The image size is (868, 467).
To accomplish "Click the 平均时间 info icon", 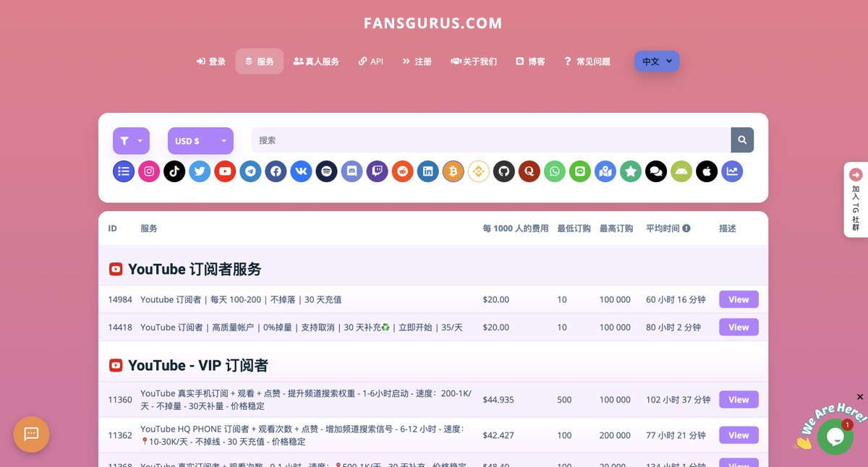I will click(686, 228).
